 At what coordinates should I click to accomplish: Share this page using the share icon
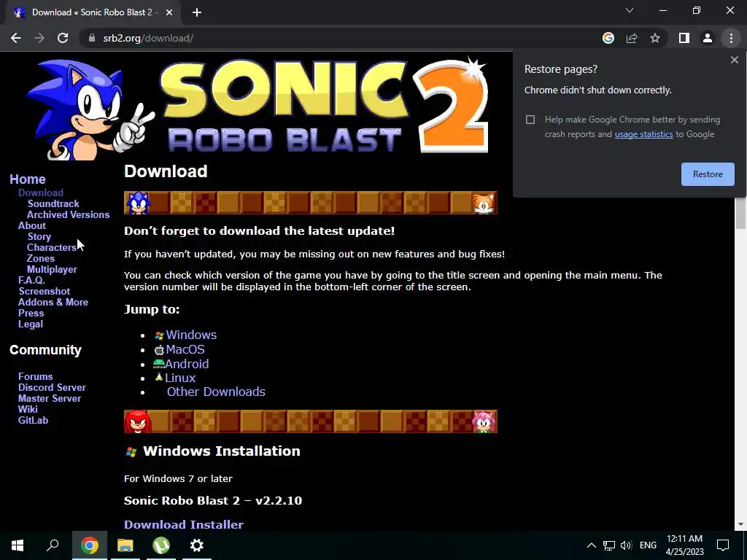tap(632, 38)
